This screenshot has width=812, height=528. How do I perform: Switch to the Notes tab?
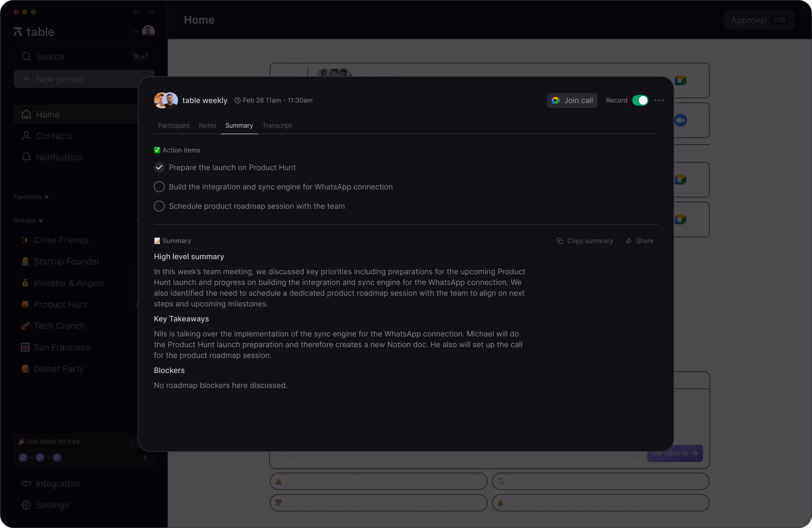pos(208,126)
